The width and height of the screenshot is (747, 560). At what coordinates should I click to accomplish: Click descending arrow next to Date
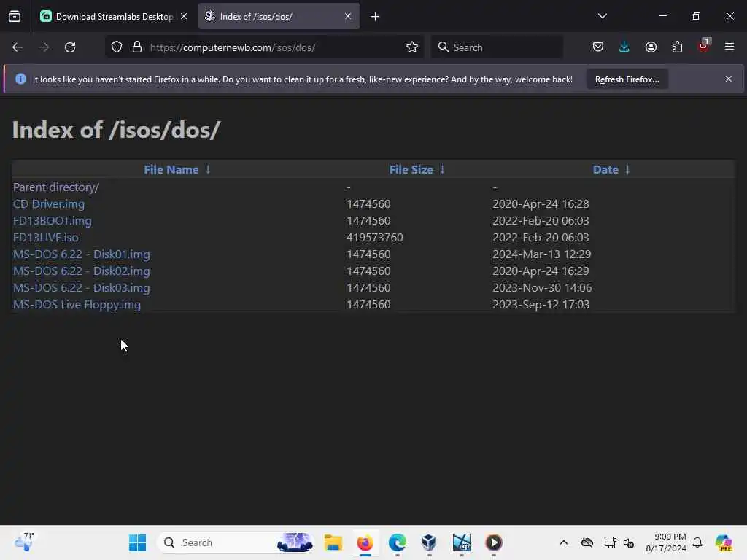(627, 169)
